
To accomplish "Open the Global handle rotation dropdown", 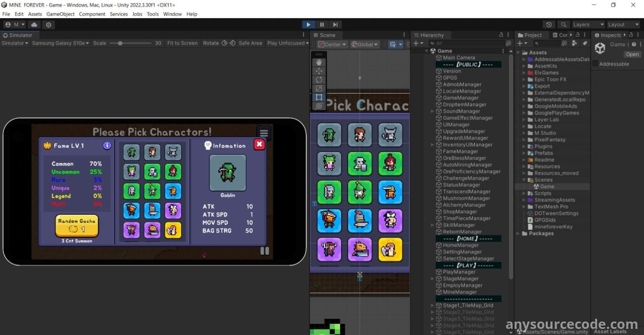I will coord(365,45).
